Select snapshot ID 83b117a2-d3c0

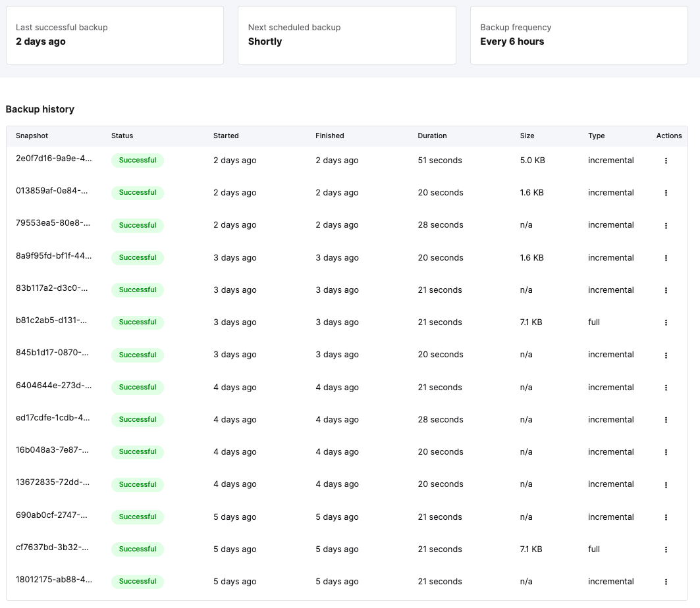[x=52, y=290]
